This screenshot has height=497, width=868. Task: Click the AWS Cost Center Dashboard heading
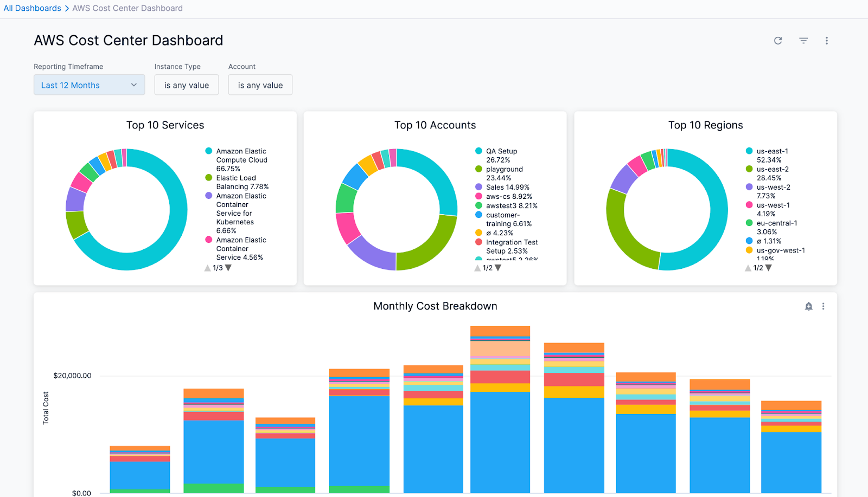click(x=129, y=41)
